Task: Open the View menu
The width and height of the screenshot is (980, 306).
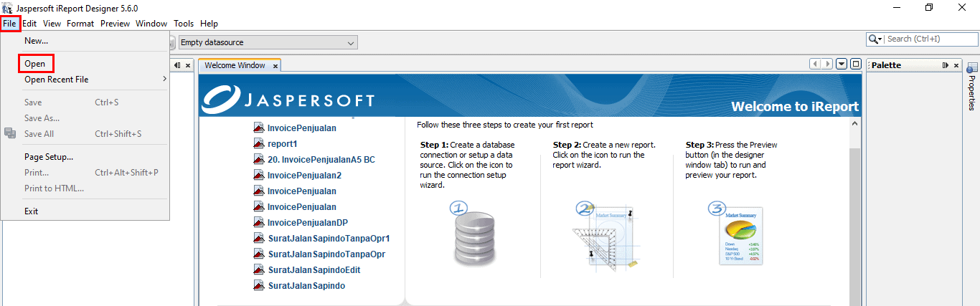Action: click(x=52, y=24)
